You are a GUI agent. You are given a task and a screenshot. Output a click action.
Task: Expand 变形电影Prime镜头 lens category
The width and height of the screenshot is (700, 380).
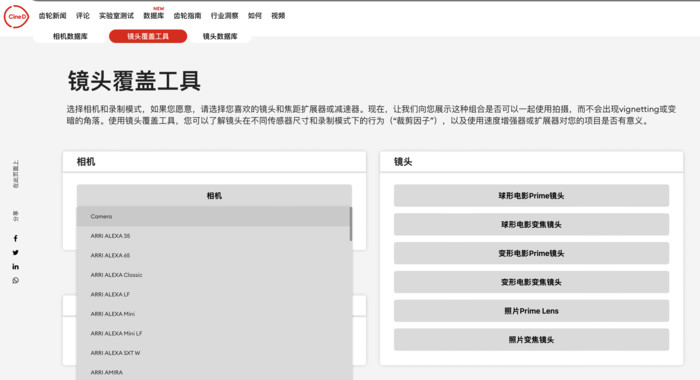click(x=531, y=253)
